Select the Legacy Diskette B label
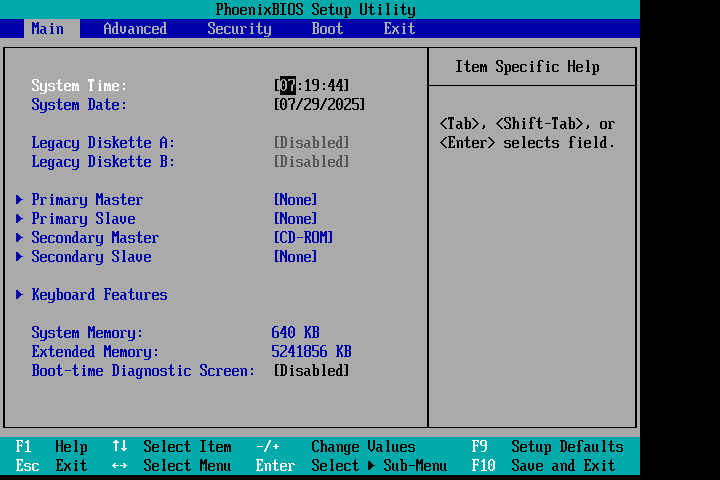720x480 pixels. click(x=103, y=162)
